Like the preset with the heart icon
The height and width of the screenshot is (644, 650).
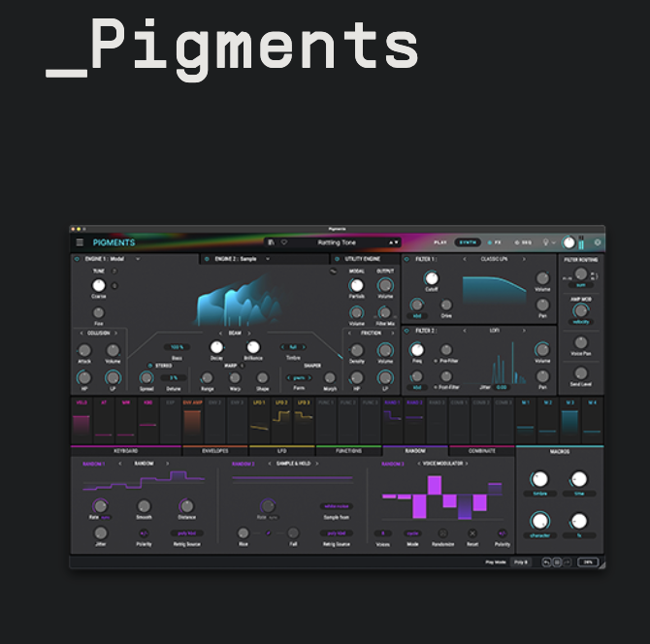284,242
